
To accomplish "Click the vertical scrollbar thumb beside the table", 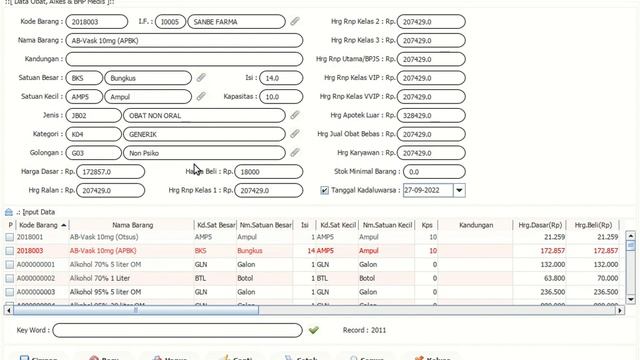I will click(x=631, y=245).
